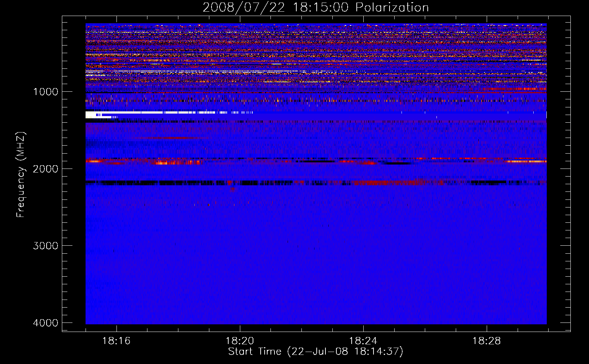This screenshot has width=589, height=364.
Task: Click the '4000' frequency tick label
Action: tap(46, 323)
